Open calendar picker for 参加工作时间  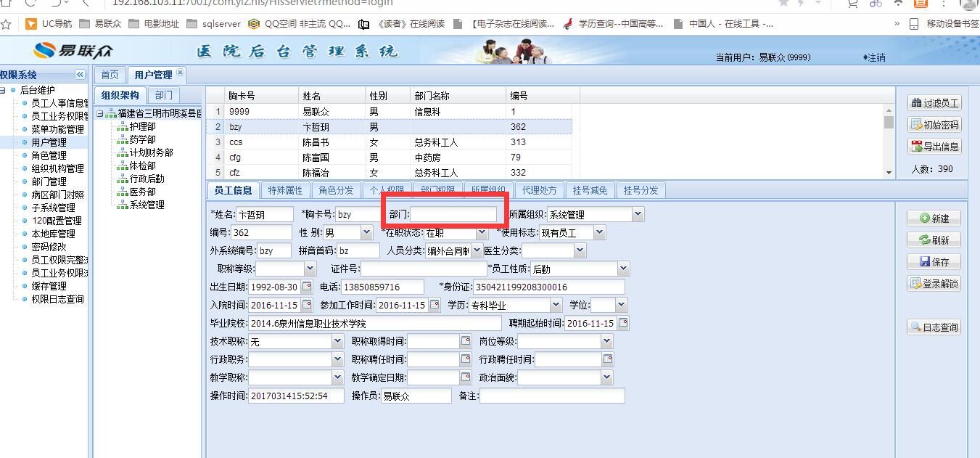click(435, 305)
